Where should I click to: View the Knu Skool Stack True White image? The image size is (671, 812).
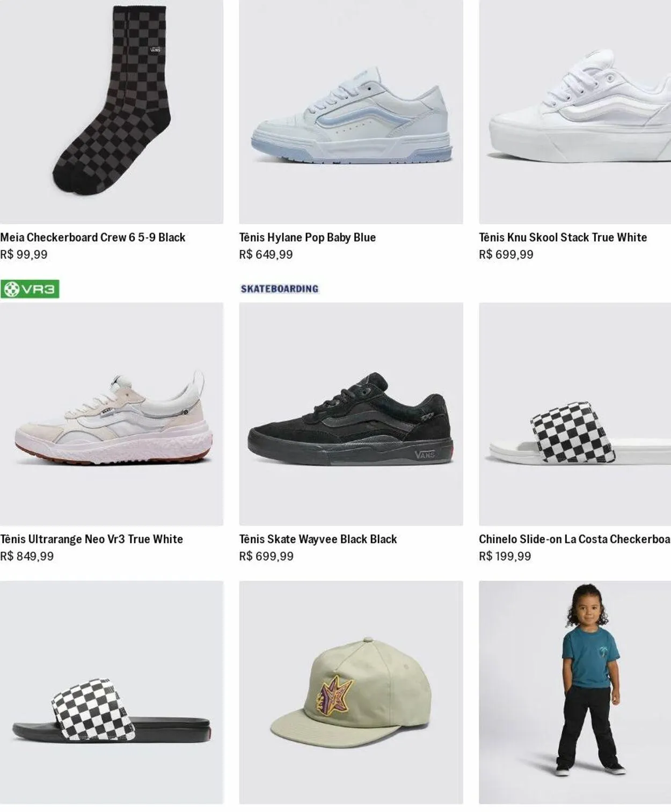click(574, 112)
